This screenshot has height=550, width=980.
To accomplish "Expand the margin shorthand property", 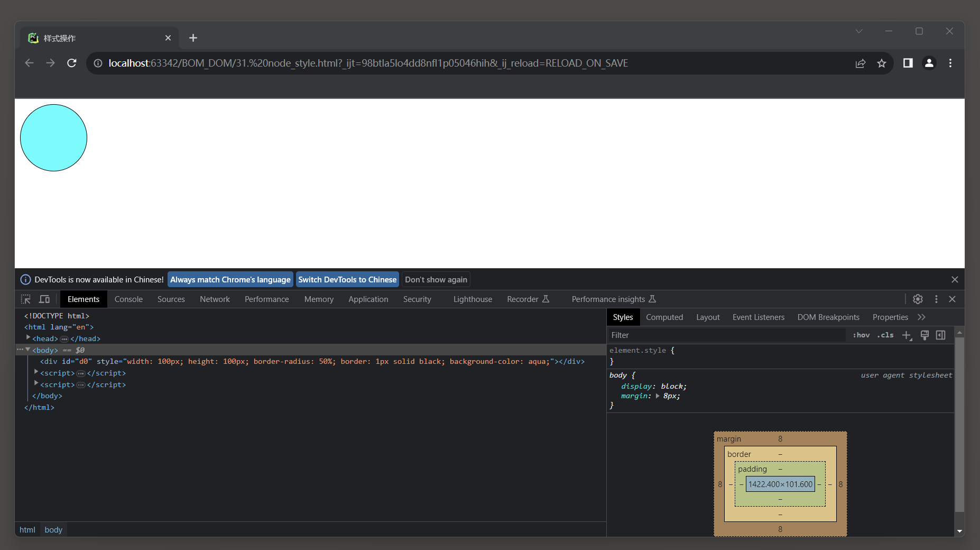I will [x=658, y=396].
